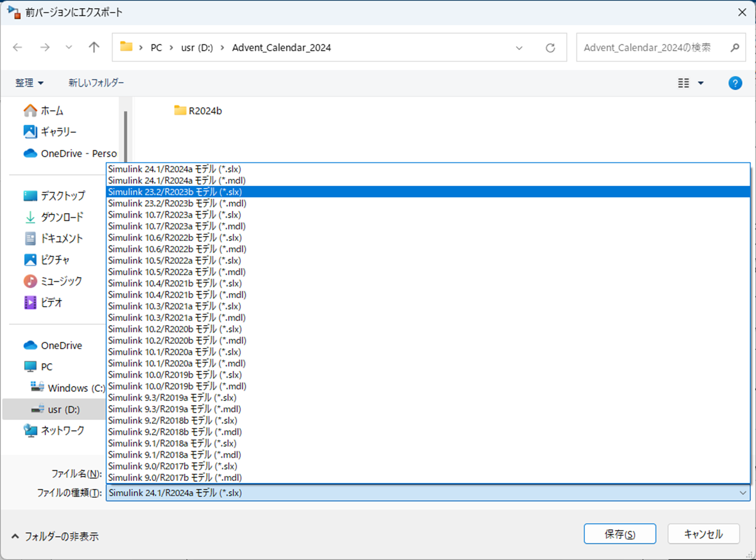The width and height of the screenshot is (756, 560).
Task: Open ビデオ folder shortcut
Action: (x=43, y=303)
